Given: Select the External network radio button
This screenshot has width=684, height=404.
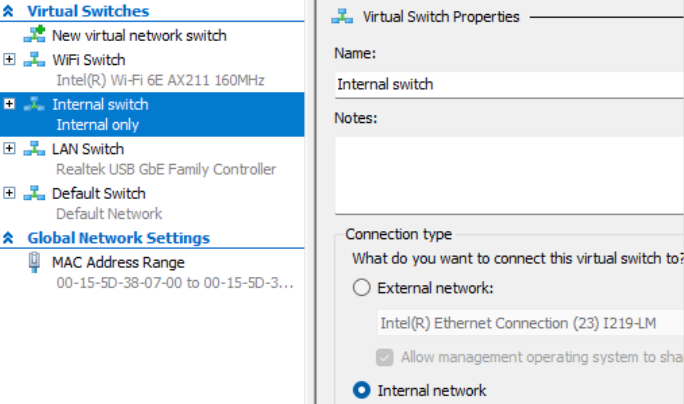Looking at the screenshot, I should [361, 288].
